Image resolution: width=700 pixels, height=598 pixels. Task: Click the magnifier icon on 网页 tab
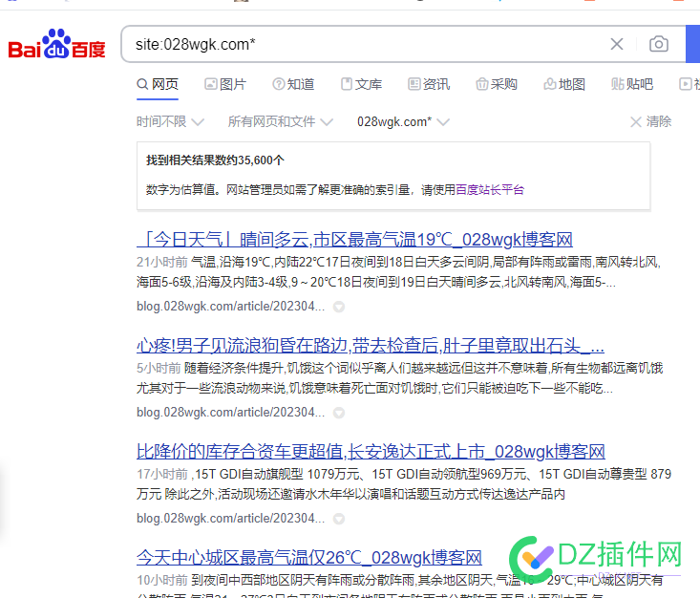coord(142,84)
